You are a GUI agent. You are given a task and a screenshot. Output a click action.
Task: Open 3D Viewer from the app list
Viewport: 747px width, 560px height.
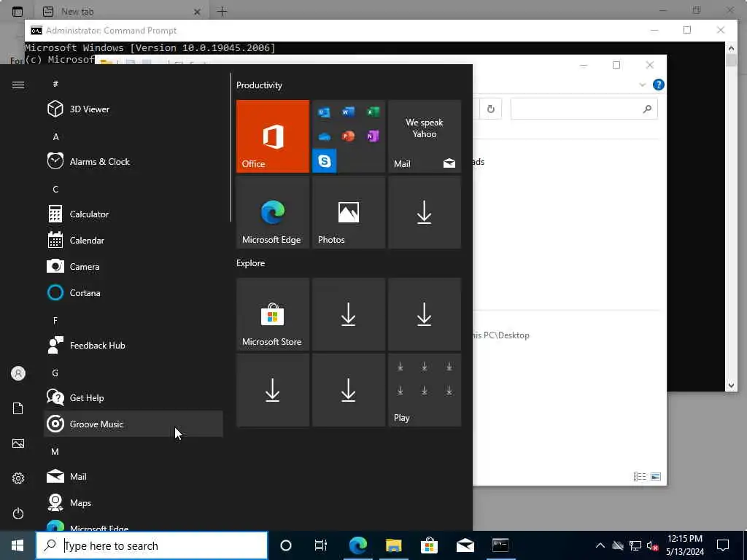point(133,109)
